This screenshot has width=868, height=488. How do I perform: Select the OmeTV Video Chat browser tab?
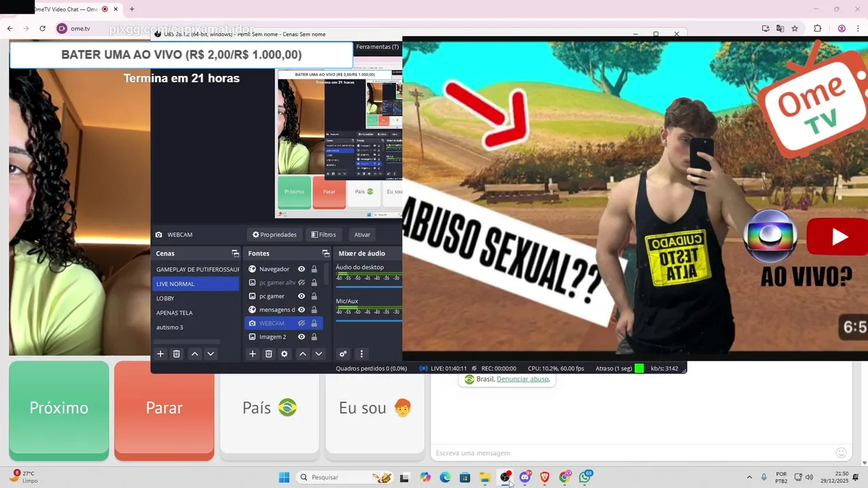[x=68, y=9]
